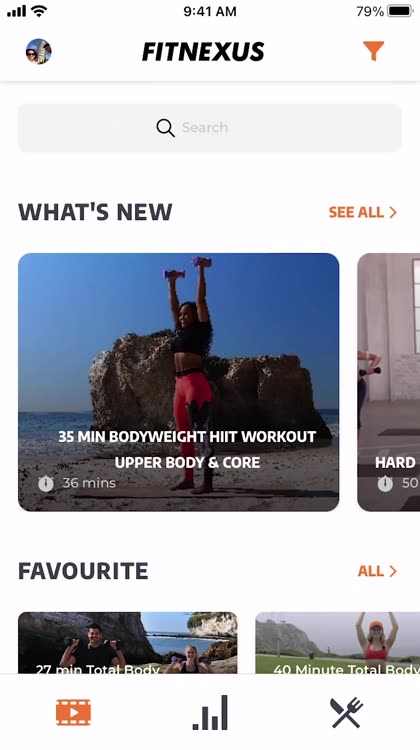The image size is (420, 750).
Task: Open the fork and knife nutrition tab
Action: 347,712
